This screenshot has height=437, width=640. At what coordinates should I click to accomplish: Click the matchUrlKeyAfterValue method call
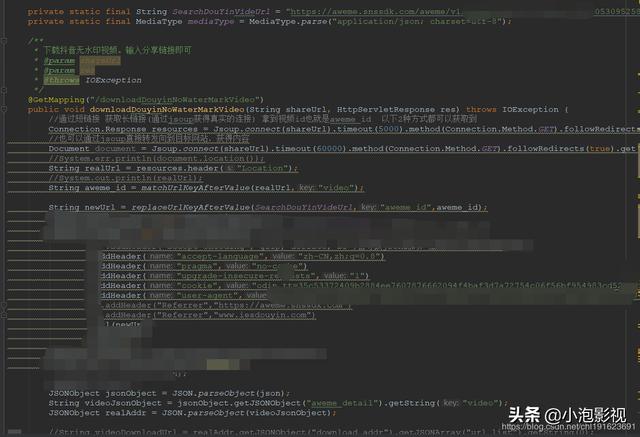[195, 188]
